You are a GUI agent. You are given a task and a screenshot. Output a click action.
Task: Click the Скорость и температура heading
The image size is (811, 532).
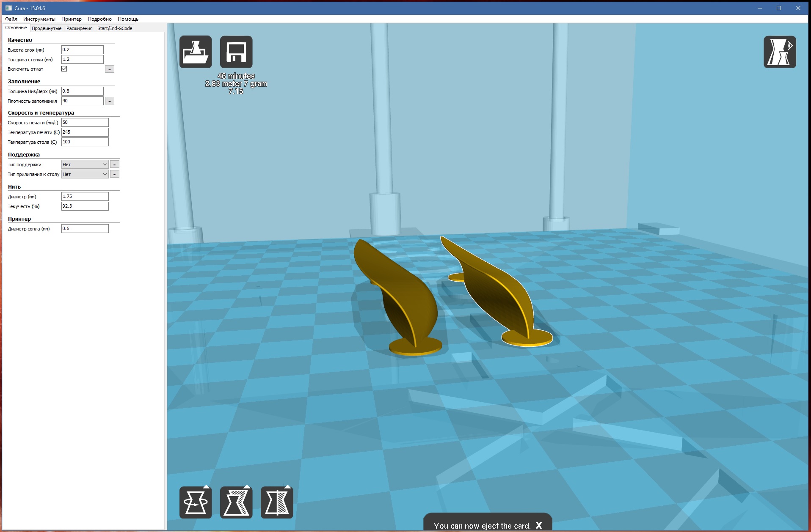41,112
